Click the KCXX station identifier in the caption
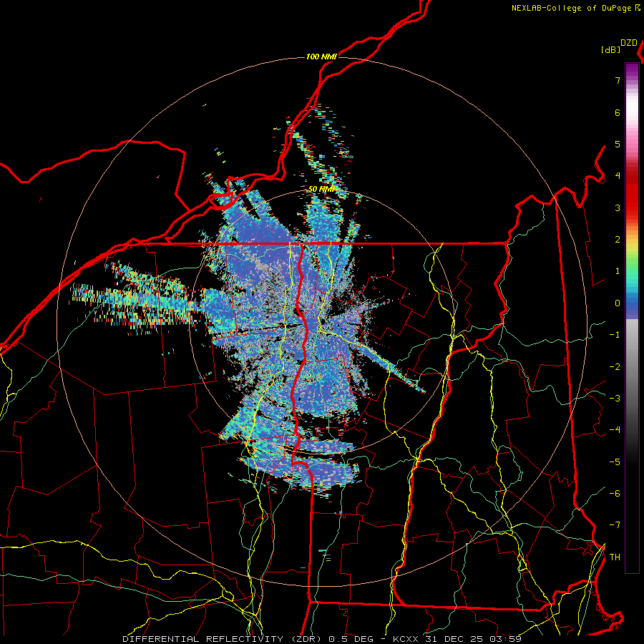The height and width of the screenshot is (644, 644). coord(406,639)
